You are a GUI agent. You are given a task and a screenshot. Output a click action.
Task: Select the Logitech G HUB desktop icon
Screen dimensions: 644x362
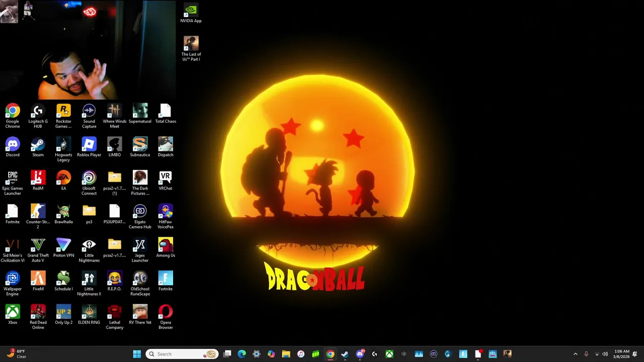tap(38, 116)
